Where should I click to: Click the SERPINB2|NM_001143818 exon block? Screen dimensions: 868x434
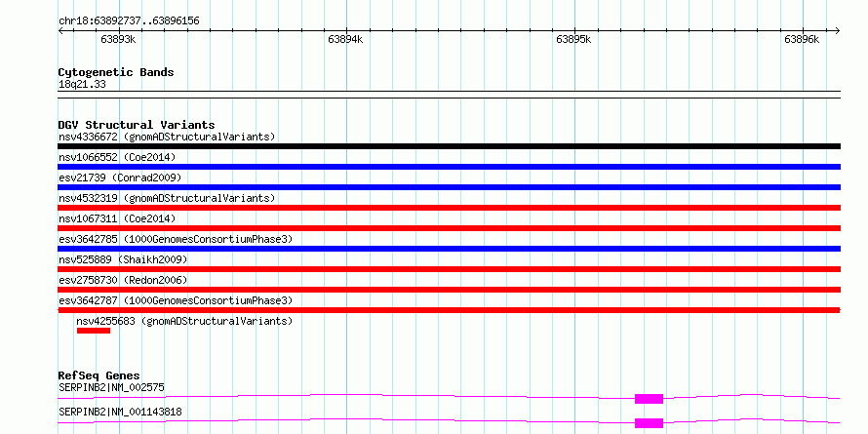[x=649, y=423]
